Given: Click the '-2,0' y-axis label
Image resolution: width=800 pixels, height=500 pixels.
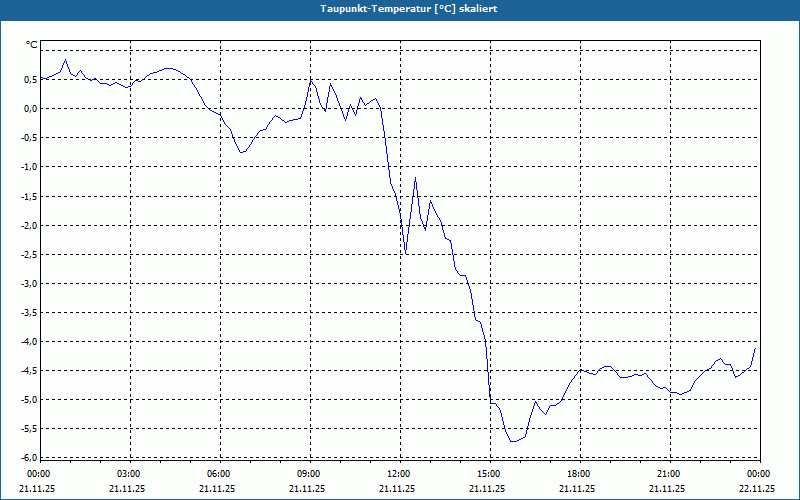Looking at the screenshot, I should click(x=30, y=225).
